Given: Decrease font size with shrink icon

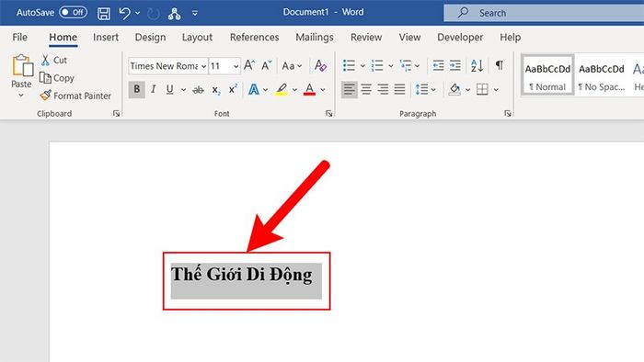Looking at the screenshot, I should click(266, 65).
